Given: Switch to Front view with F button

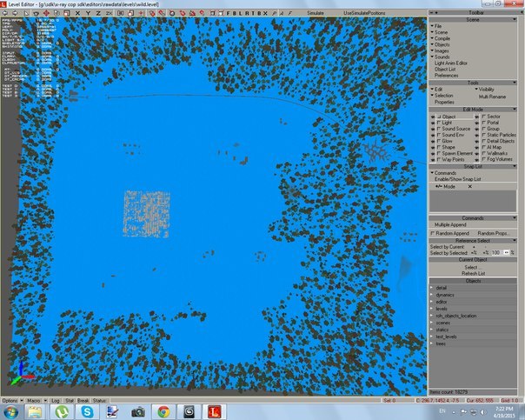Looking at the screenshot, I should pyautogui.click(x=229, y=13).
